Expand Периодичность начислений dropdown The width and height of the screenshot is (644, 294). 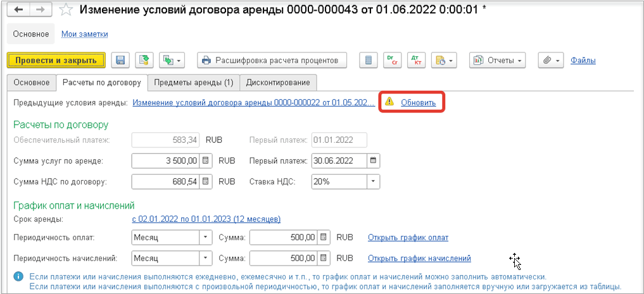(205, 259)
